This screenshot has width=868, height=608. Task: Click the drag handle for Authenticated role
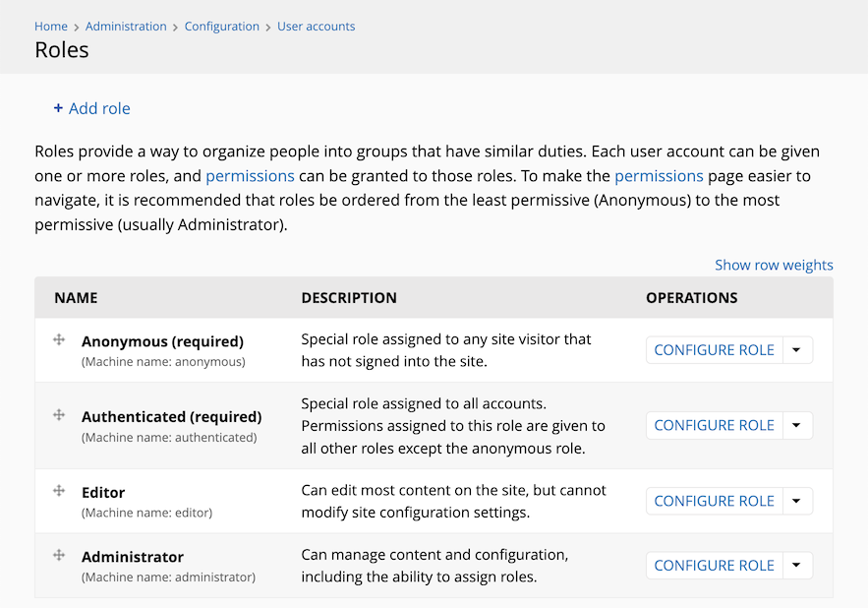[59, 415]
